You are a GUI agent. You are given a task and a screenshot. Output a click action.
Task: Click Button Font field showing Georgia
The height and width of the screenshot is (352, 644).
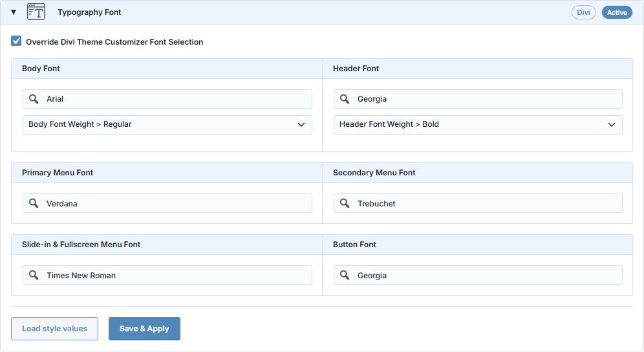coord(478,275)
